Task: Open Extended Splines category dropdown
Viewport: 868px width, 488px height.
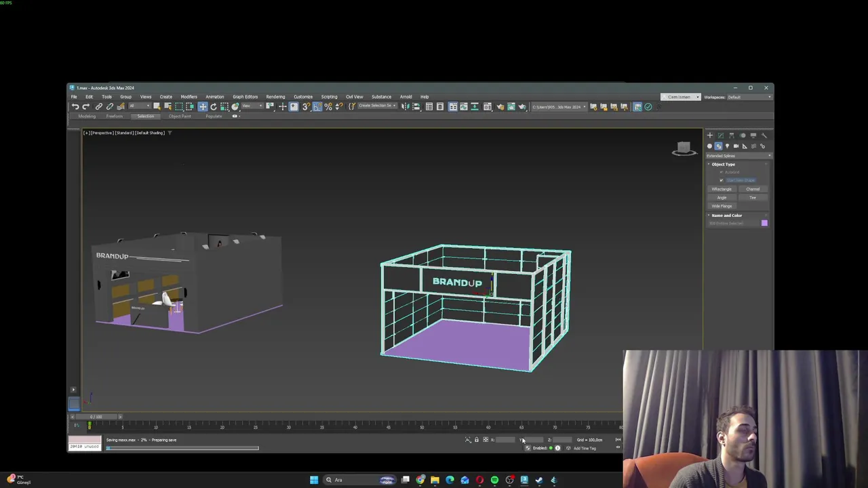Action: pos(738,156)
